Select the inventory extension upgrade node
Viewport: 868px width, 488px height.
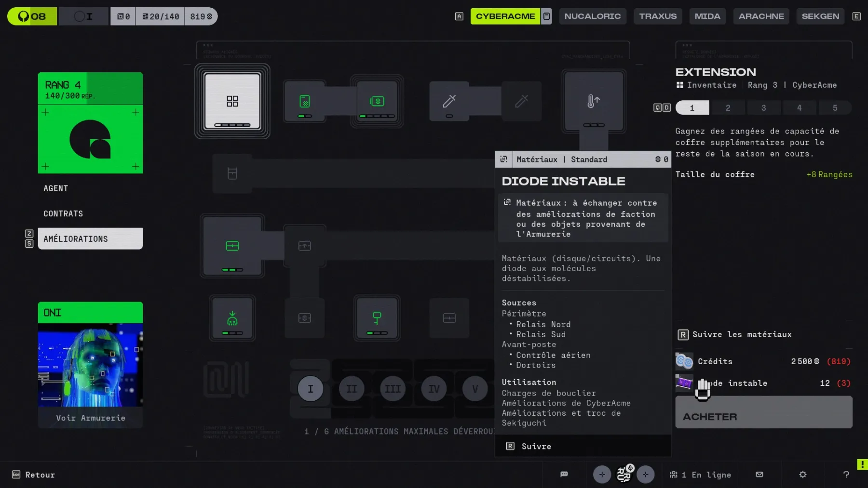tap(232, 101)
